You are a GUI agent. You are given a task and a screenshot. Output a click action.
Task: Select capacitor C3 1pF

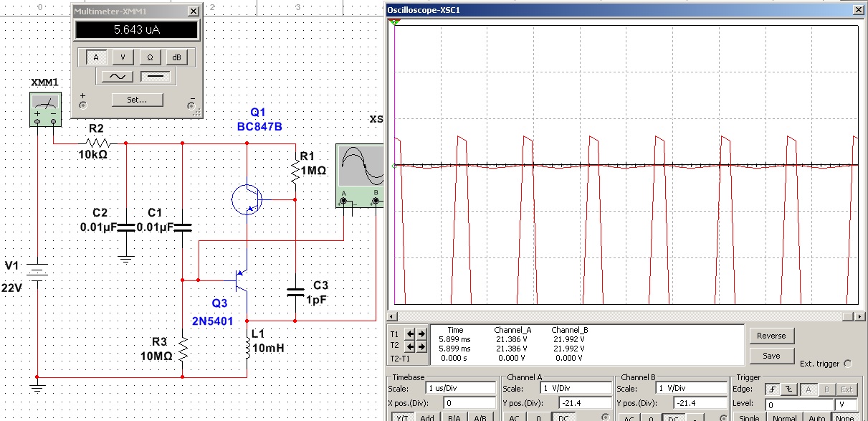[295, 291]
